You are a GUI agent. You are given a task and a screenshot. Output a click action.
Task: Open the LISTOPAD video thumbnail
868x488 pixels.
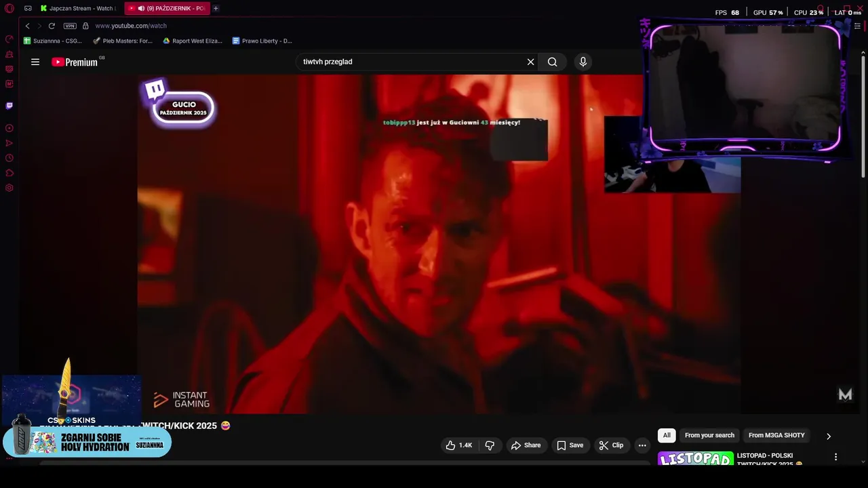(696, 459)
